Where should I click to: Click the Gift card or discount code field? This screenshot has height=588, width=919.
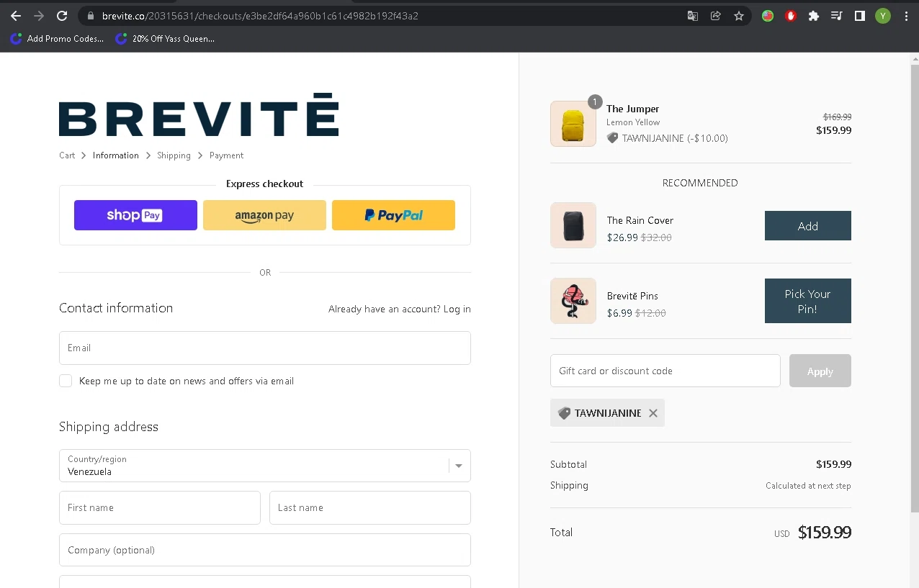665,371
